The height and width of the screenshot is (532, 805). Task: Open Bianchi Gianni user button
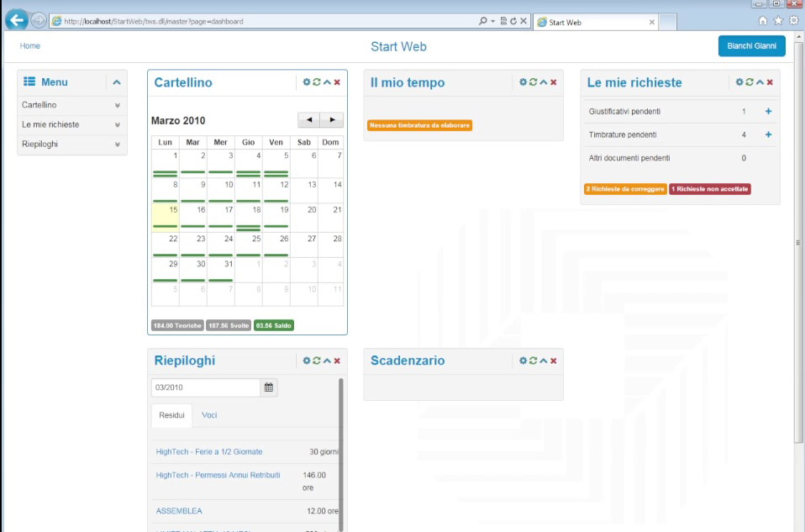[x=751, y=46]
